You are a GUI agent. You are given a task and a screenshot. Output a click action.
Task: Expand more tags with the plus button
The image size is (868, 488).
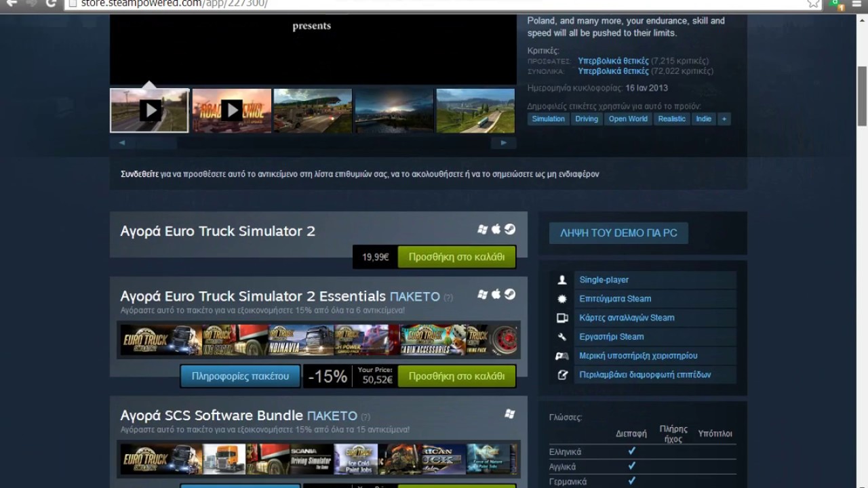pyautogui.click(x=724, y=119)
